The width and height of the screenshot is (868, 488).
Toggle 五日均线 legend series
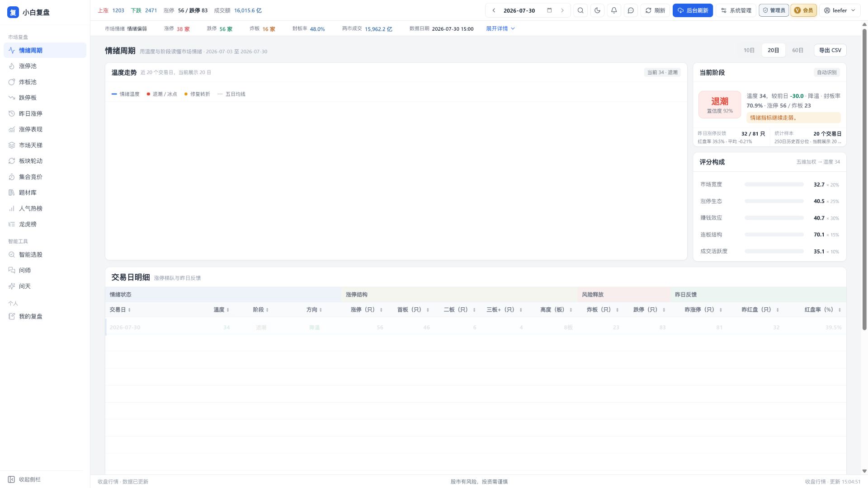(x=231, y=94)
